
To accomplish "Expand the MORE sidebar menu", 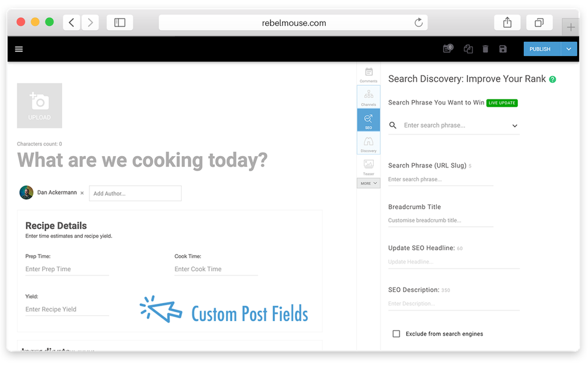I will click(x=368, y=183).
